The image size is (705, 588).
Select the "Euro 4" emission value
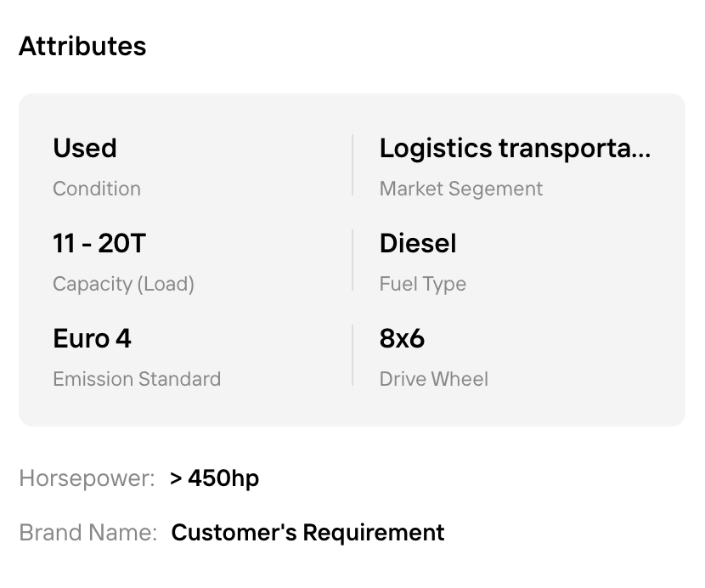click(92, 339)
